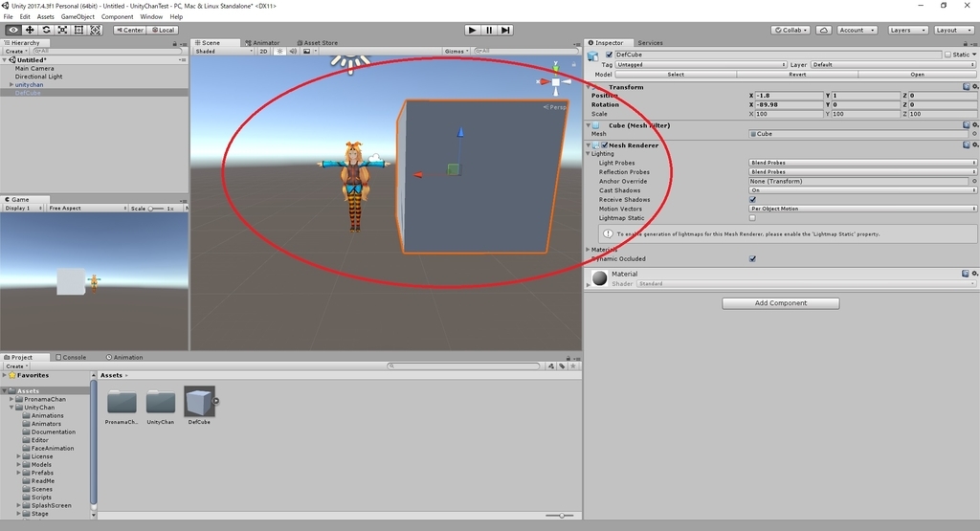This screenshot has width=980, height=531.
Task: Open the Layers toolbar dropdown
Action: click(907, 30)
